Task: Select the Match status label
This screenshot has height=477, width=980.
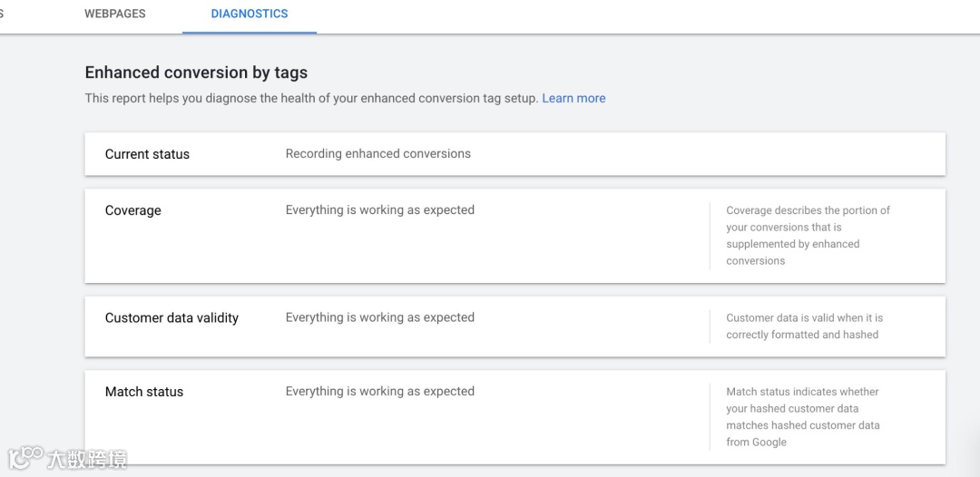Action: pyautogui.click(x=143, y=392)
